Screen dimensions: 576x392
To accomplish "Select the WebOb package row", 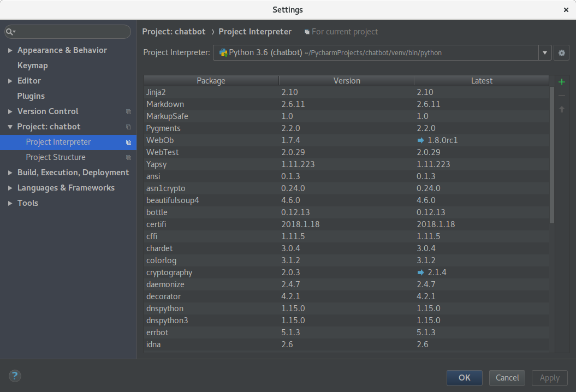I will pos(346,140).
